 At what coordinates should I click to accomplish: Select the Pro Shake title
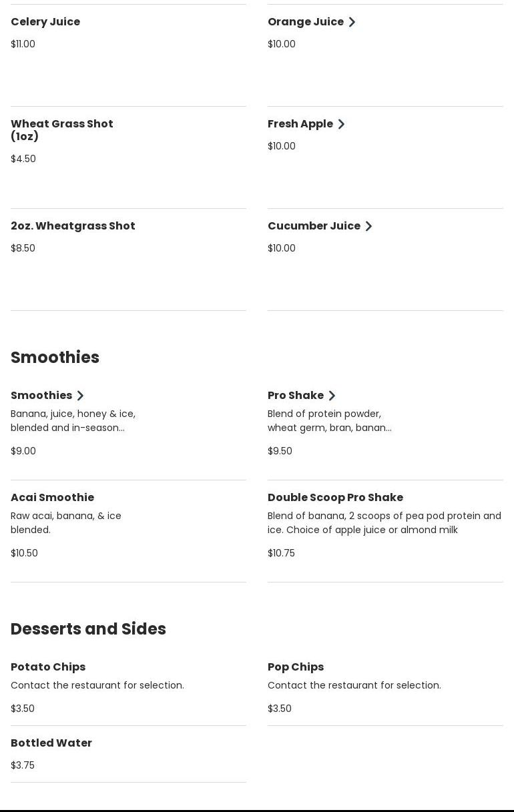click(x=295, y=396)
